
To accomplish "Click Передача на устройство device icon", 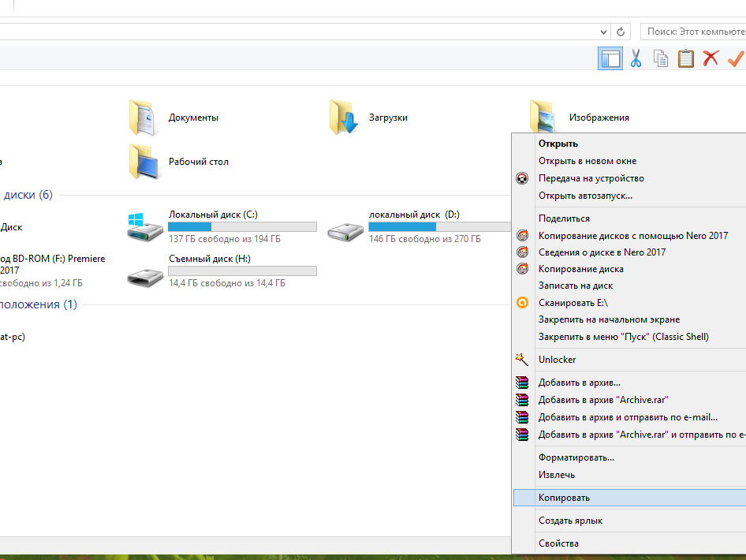I will tap(522, 178).
